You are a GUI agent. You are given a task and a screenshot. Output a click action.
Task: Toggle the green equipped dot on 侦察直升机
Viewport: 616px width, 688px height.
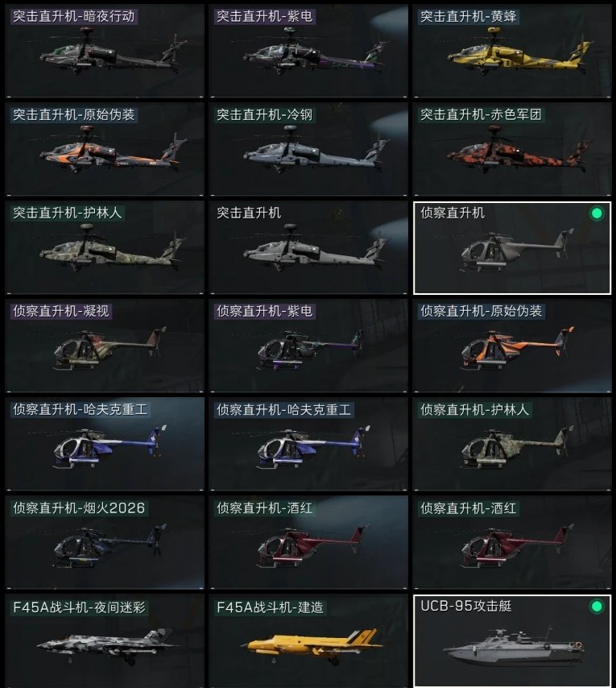pyautogui.click(x=597, y=213)
